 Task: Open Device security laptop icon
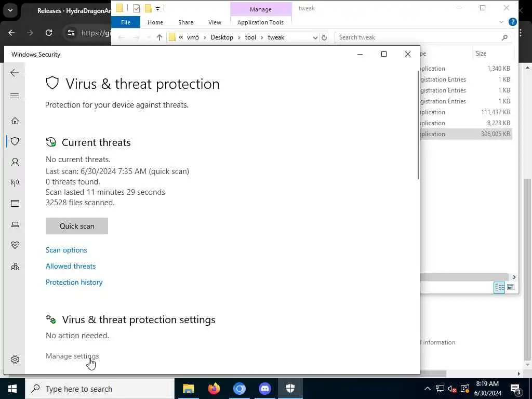pos(15,224)
